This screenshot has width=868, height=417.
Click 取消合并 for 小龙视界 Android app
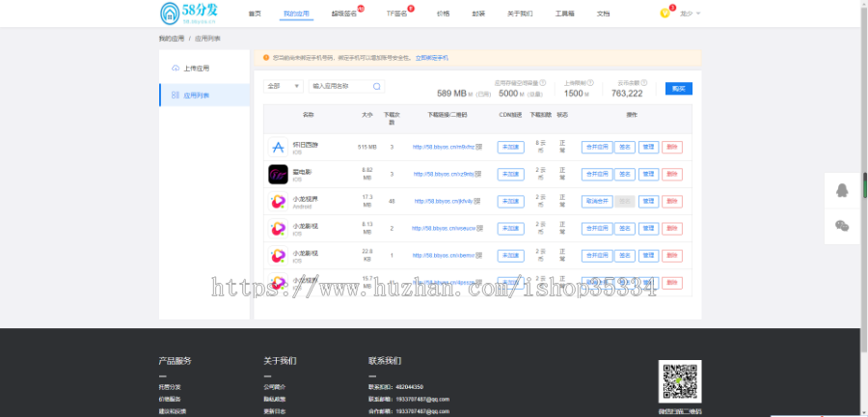pyautogui.click(x=595, y=201)
